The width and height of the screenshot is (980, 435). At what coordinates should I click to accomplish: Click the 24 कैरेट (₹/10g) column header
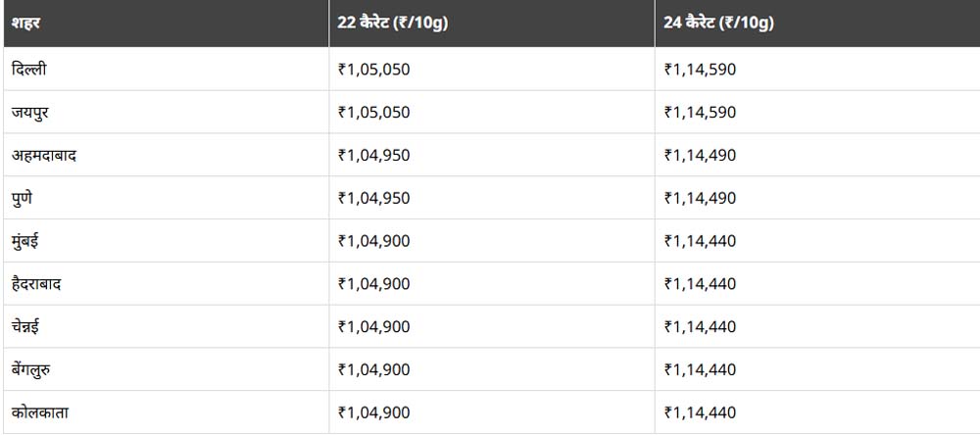(718, 24)
